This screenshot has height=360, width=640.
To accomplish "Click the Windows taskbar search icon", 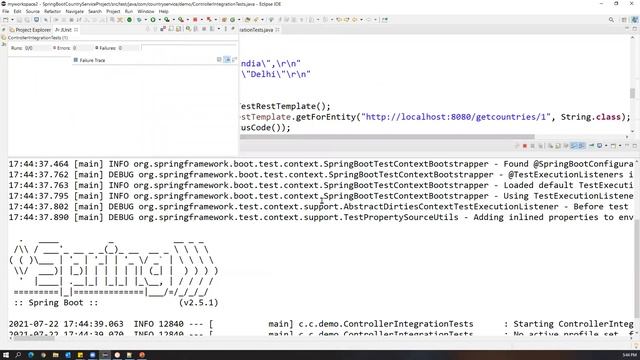I will pyautogui.click(x=18, y=355).
